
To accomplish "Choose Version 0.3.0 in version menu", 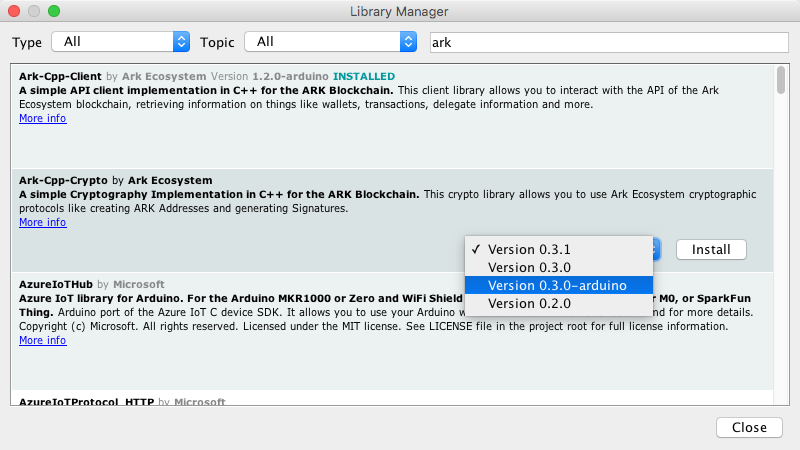I will tap(529, 267).
